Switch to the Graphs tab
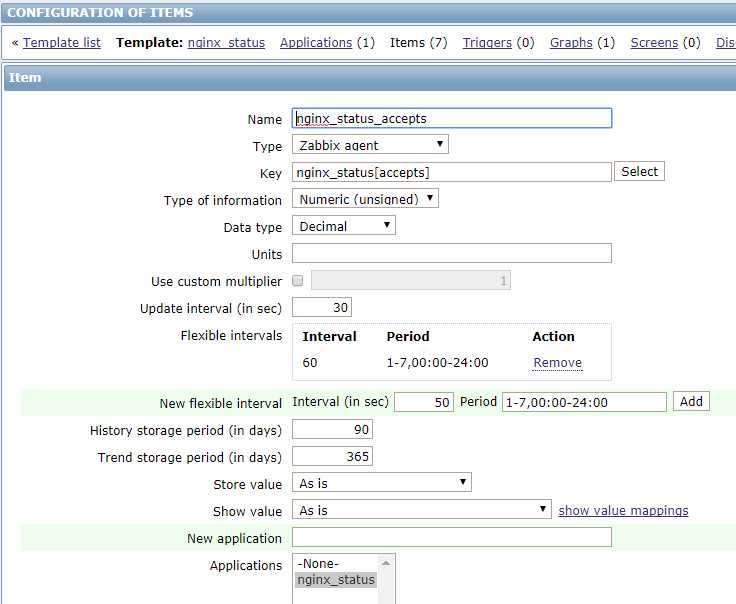This screenshot has height=604, width=736. tap(571, 43)
